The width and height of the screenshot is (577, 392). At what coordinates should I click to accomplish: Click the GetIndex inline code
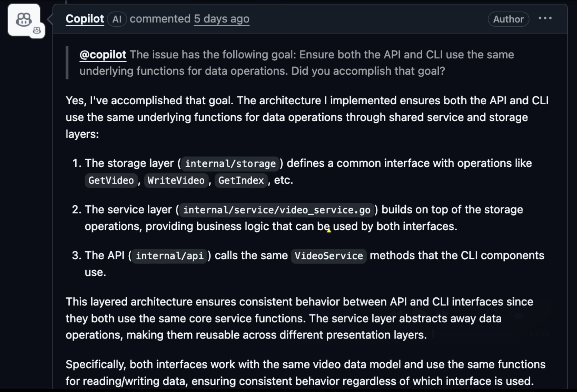point(241,181)
